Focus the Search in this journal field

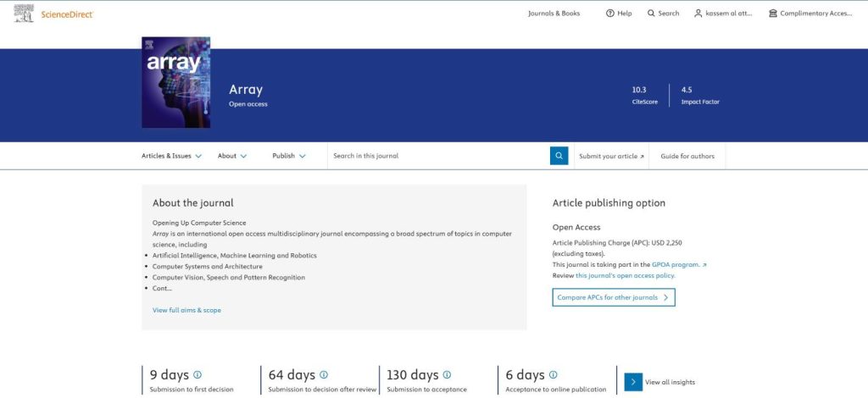[438, 156]
